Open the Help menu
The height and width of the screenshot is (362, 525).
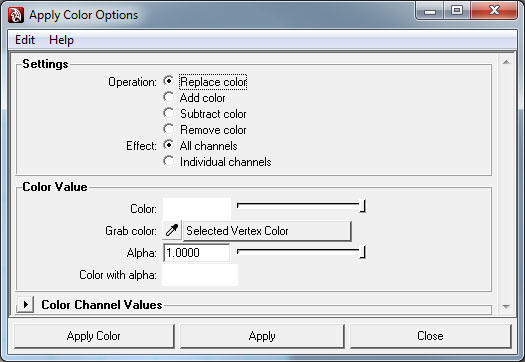click(x=61, y=40)
